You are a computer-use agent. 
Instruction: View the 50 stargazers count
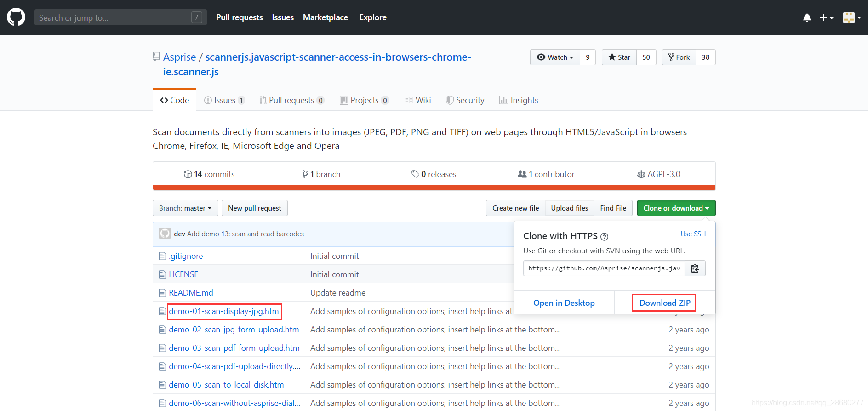(646, 57)
